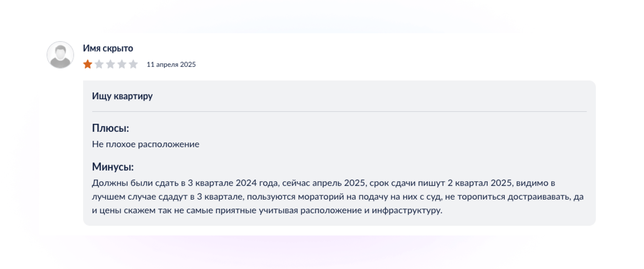Image resolution: width=644 pixels, height=269 pixels.
Task: Click the phrase "2 квартал 2025"
Action: click(480, 183)
